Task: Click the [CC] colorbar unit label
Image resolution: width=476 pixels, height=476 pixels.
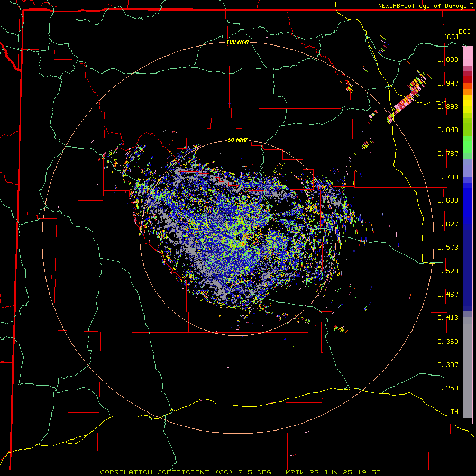Action: coord(452,36)
